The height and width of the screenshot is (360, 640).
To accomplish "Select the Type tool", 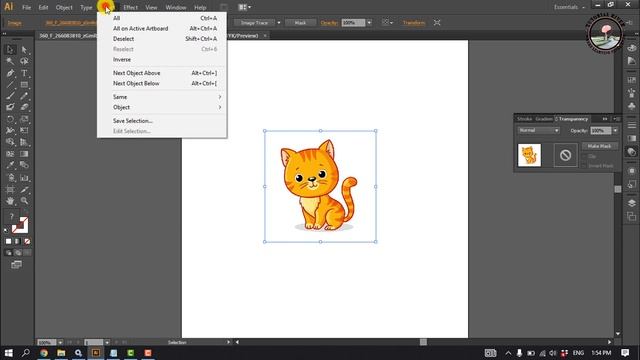I will [x=24, y=73].
